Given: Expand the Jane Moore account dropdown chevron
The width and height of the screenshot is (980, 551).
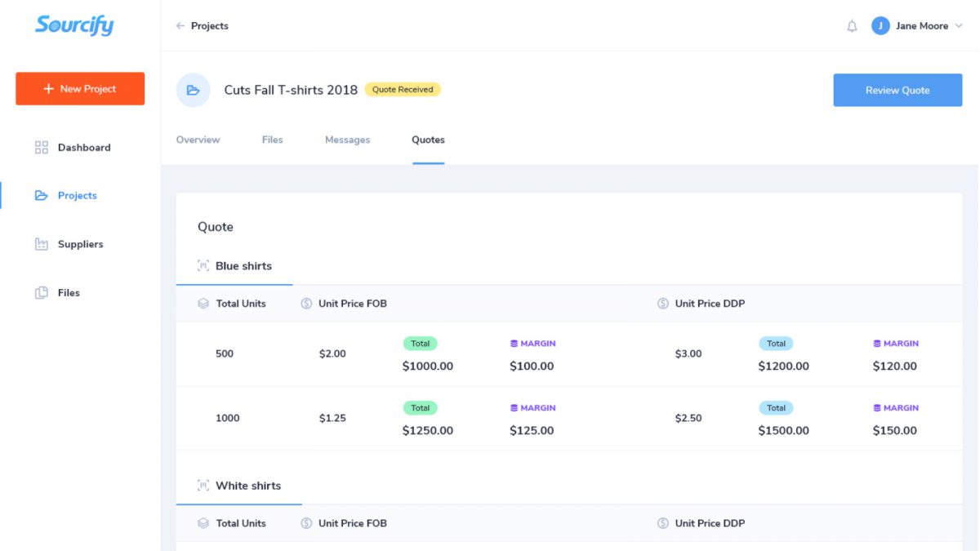Looking at the screenshot, I should pos(959,26).
